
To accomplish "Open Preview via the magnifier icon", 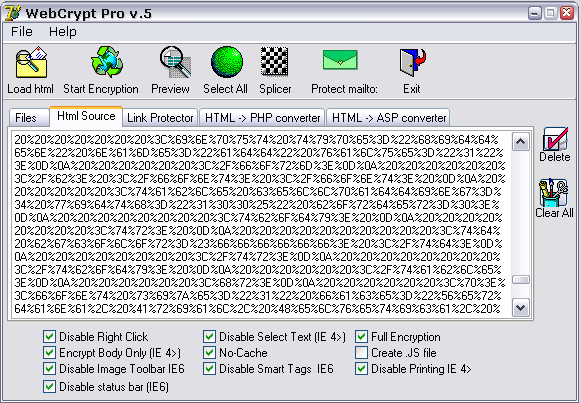I will 175,62.
